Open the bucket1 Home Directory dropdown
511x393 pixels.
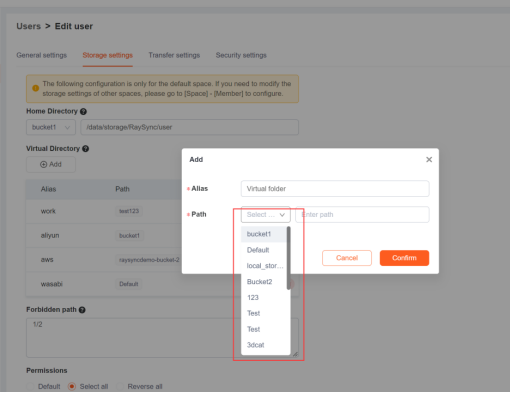tap(51, 127)
